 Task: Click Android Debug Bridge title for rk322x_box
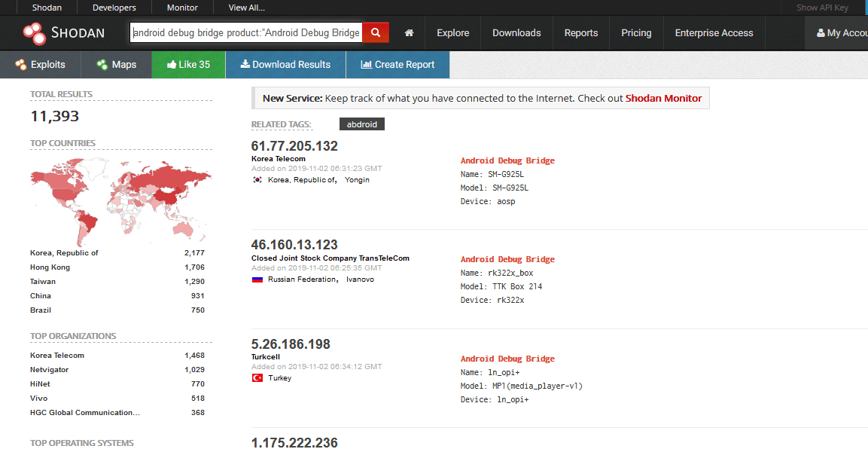[x=507, y=259]
